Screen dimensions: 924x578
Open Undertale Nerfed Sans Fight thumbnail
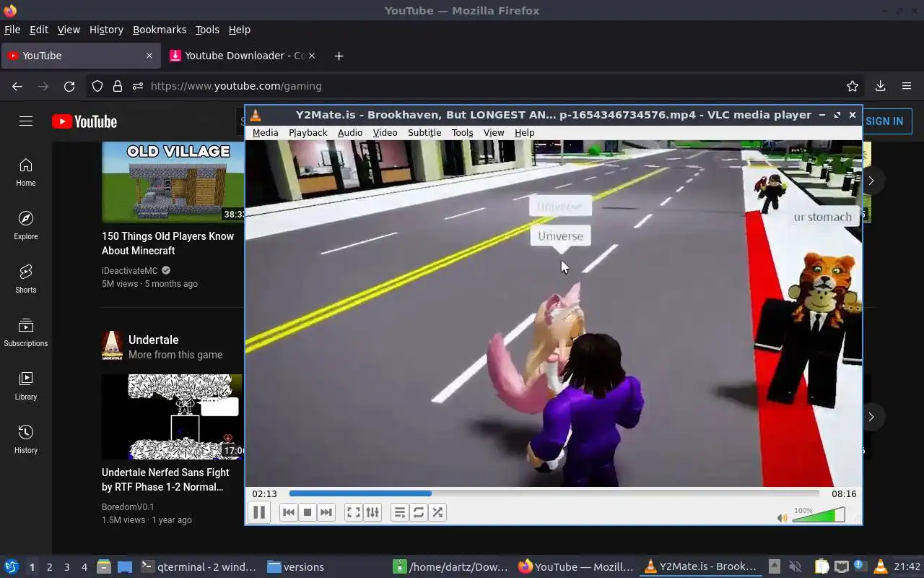(x=173, y=417)
